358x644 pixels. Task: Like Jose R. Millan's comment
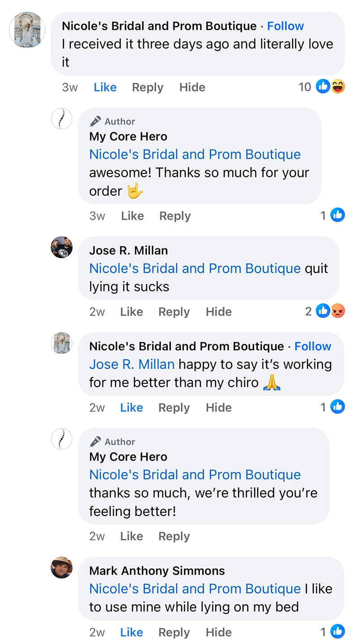pyautogui.click(x=132, y=311)
